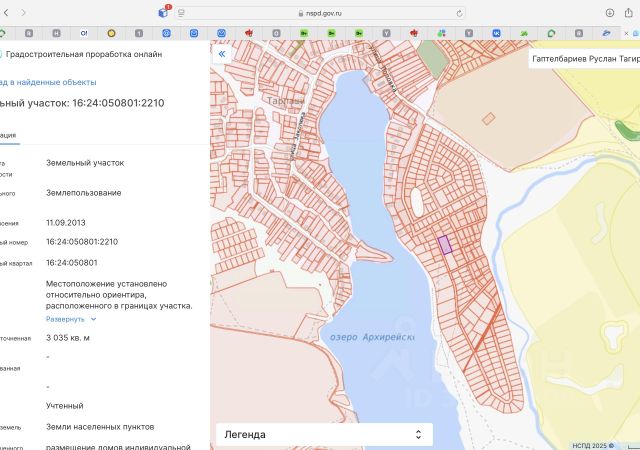The width and height of the screenshot is (640, 450).
Task: Click cadastral number 16:24:050801:2210 value
Action: (x=82, y=241)
